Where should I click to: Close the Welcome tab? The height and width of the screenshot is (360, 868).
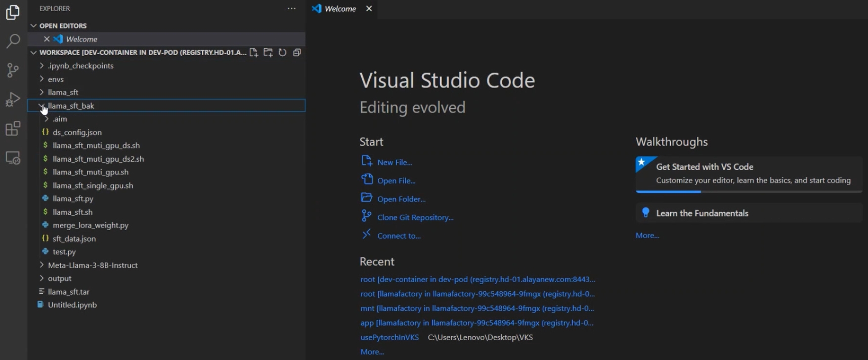(369, 9)
